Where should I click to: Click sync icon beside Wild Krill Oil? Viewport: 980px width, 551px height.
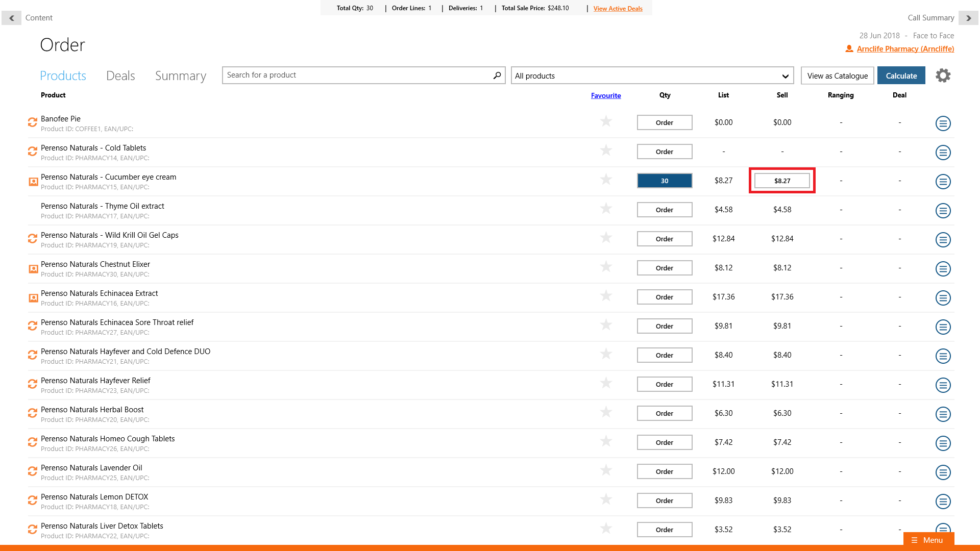click(x=33, y=239)
